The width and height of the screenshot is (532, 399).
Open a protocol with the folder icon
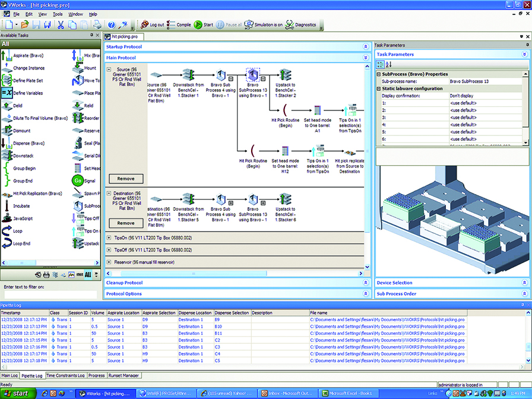[x=24, y=25]
